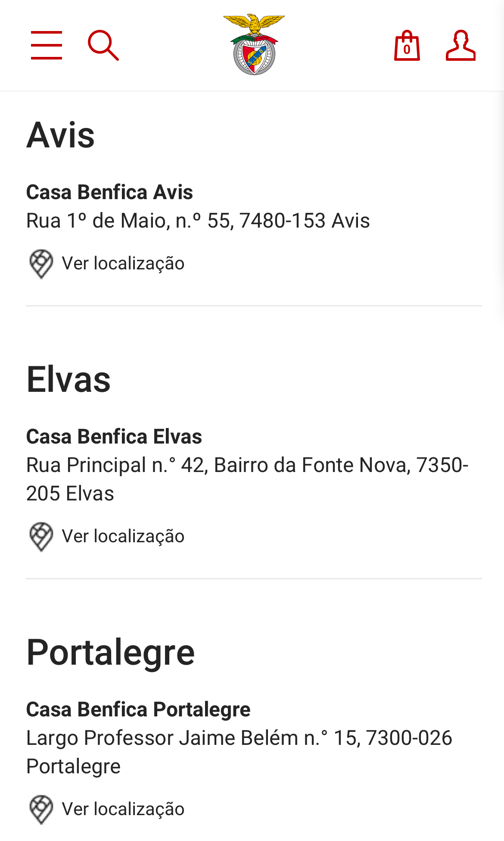Viewport: 504px width, 841px height.
Task: Tap the red search magnifier icon
Action: 103,45
